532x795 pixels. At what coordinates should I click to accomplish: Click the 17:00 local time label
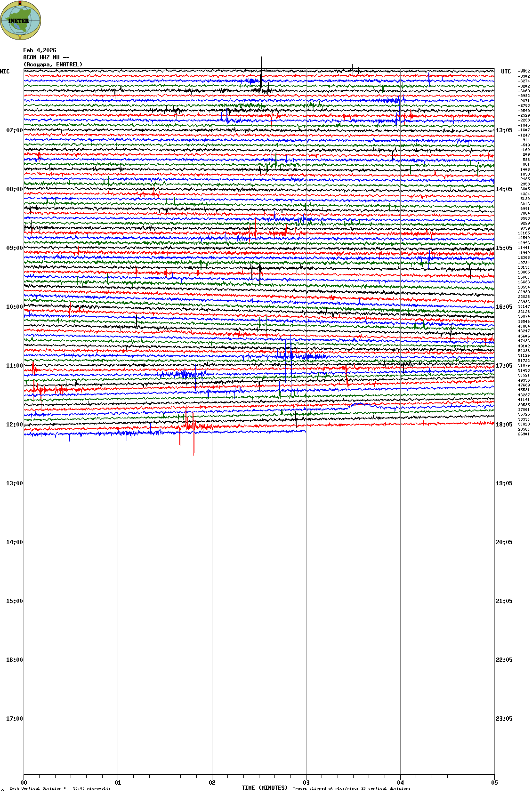pos(14,719)
